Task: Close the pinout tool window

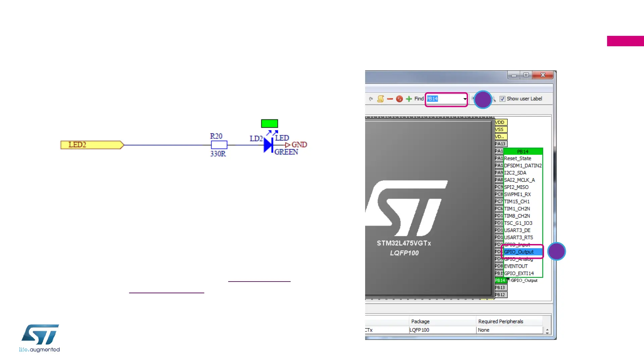Action: [x=543, y=75]
